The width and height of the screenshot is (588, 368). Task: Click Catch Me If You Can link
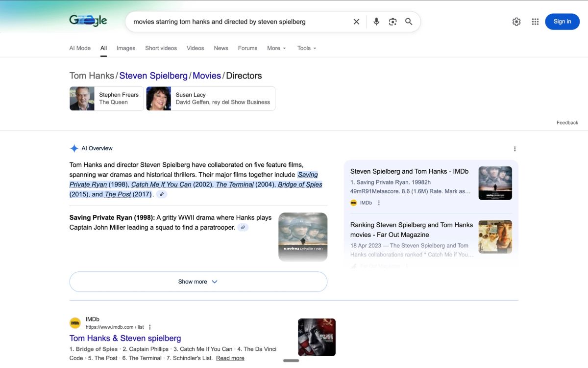pos(161,184)
